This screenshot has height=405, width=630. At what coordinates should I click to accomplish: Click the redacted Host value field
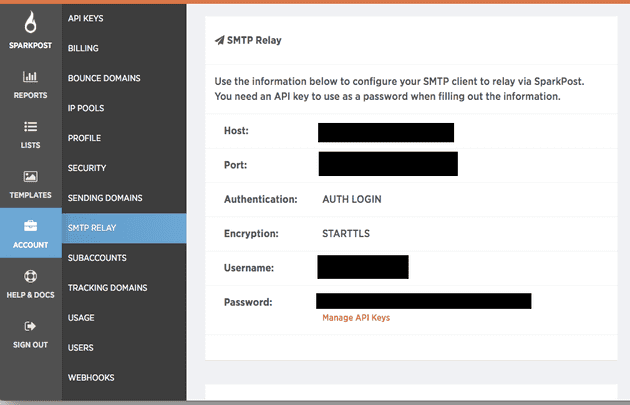[386, 132]
